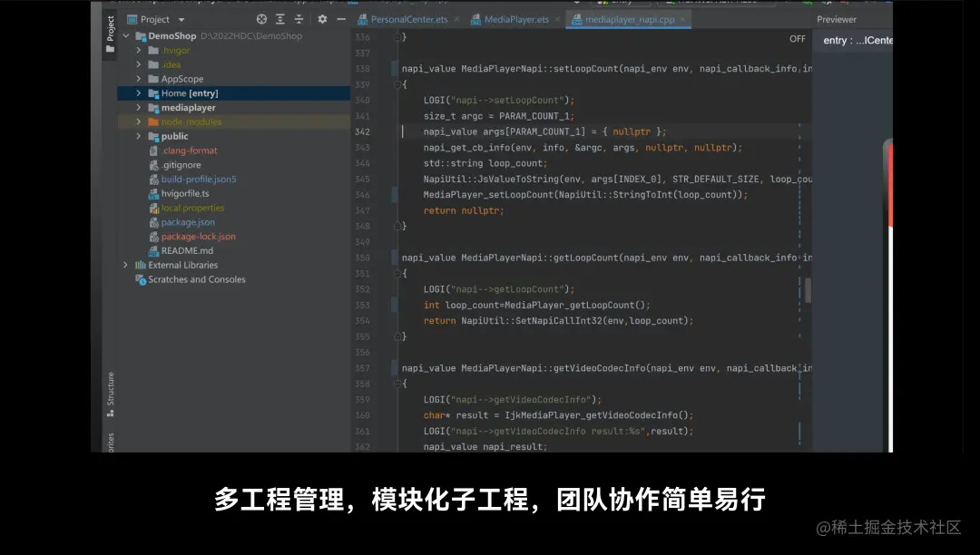Click the mediaplayer_napi.cpp tab file icon
Viewport: 980px width, 555px height.
coord(576,19)
